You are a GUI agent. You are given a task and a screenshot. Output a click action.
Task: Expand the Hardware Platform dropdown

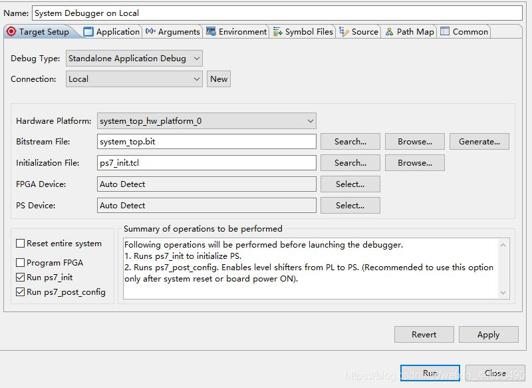(207, 121)
